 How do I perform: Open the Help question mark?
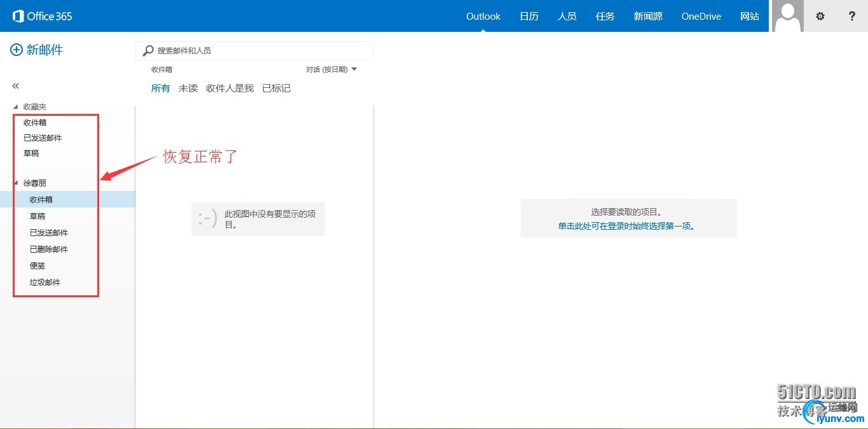tap(852, 17)
